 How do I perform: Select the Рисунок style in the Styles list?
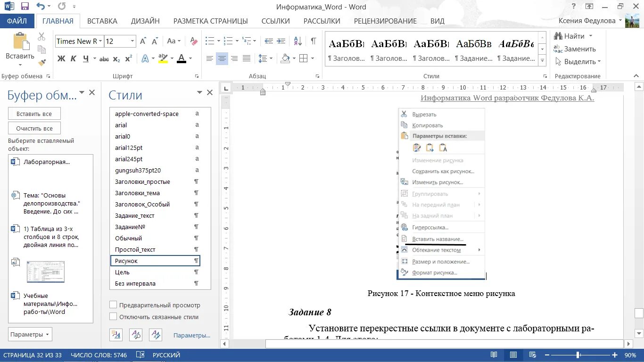pos(155,261)
